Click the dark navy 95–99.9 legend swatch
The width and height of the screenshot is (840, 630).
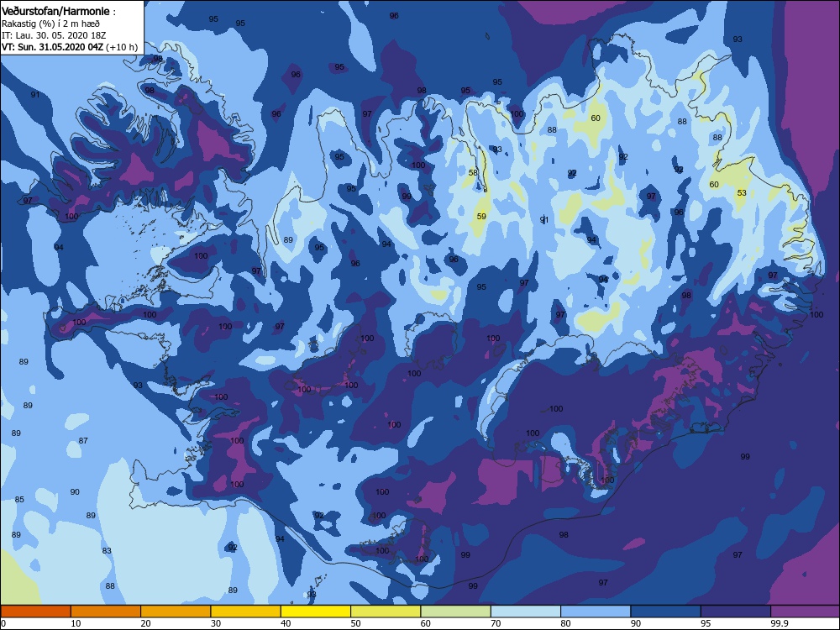tap(736, 612)
